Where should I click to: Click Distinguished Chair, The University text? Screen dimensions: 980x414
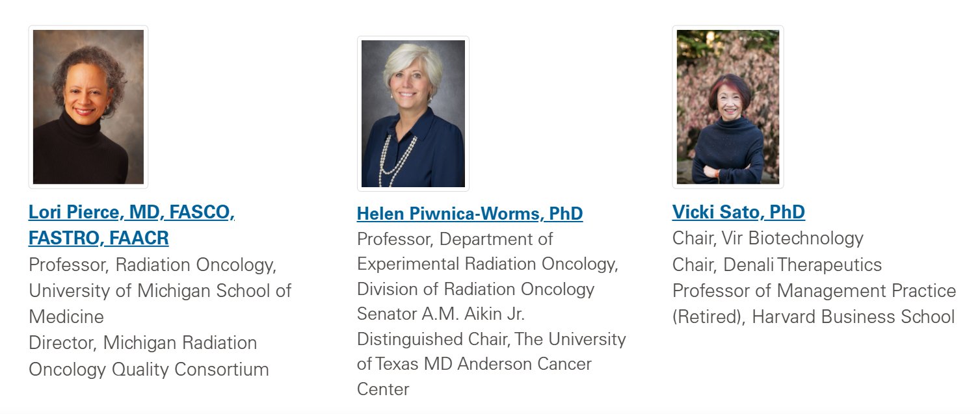pos(492,339)
